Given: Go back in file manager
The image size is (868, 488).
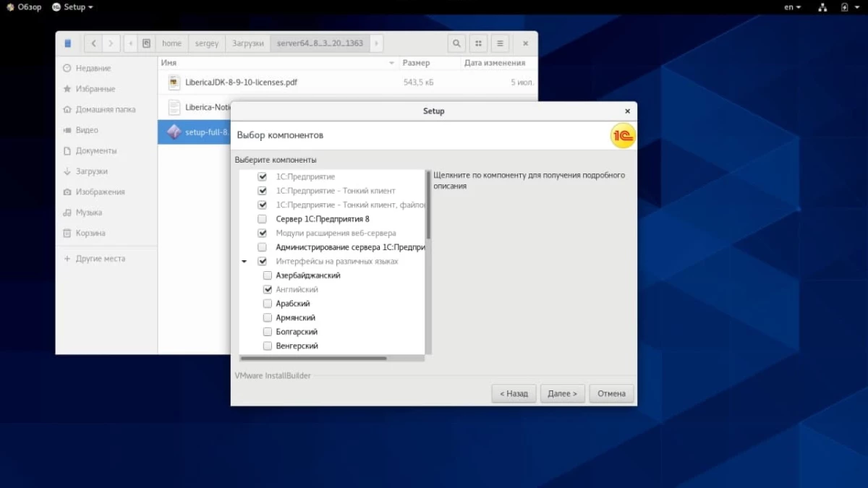Looking at the screenshot, I should (x=93, y=43).
